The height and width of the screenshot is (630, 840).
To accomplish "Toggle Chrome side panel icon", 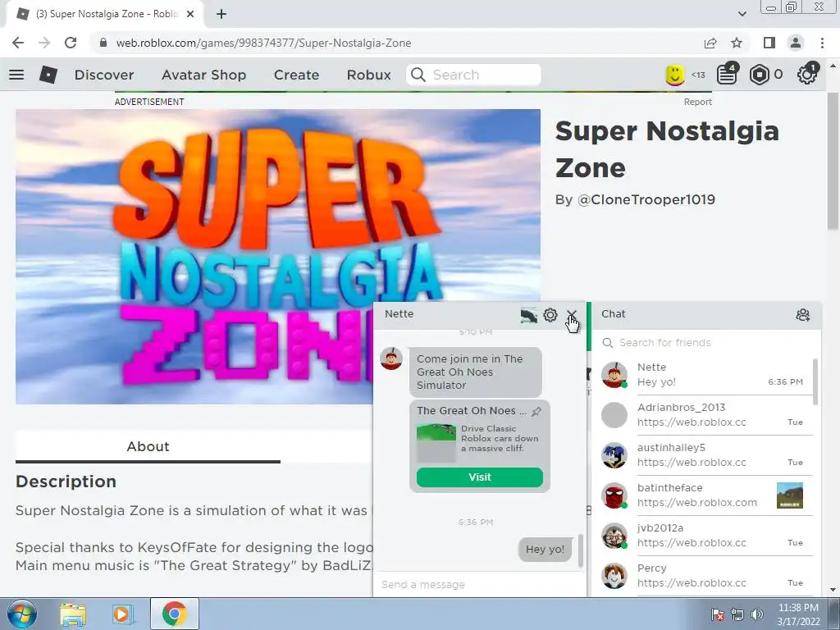I will (x=769, y=43).
